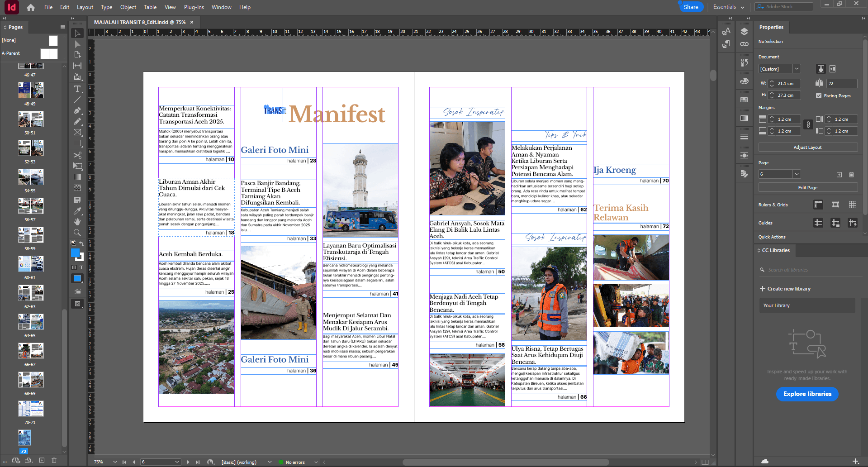This screenshot has height=467, width=868.
Task: Click the Explore libraries button
Action: point(807,394)
